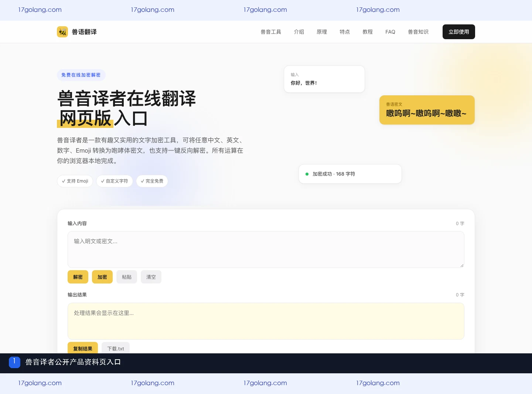Click the 输入内容 label

click(77, 223)
